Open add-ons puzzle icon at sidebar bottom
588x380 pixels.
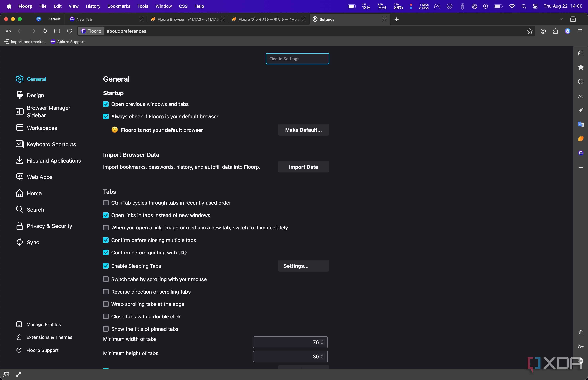tap(581, 333)
